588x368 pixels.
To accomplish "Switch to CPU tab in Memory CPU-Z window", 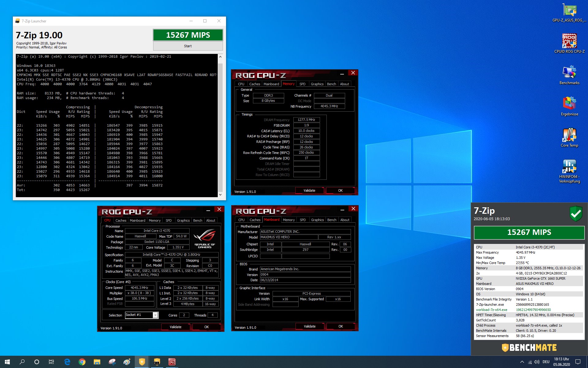I will coord(241,84).
